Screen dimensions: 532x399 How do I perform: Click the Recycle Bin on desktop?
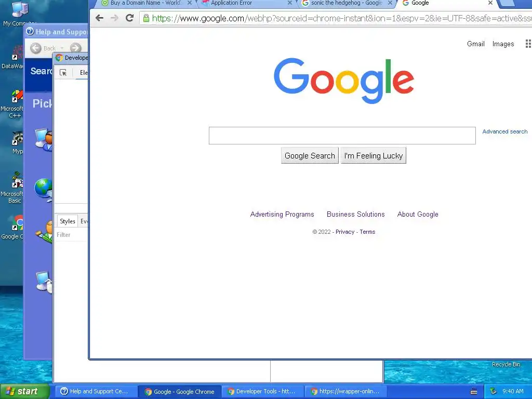click(506, 364)
